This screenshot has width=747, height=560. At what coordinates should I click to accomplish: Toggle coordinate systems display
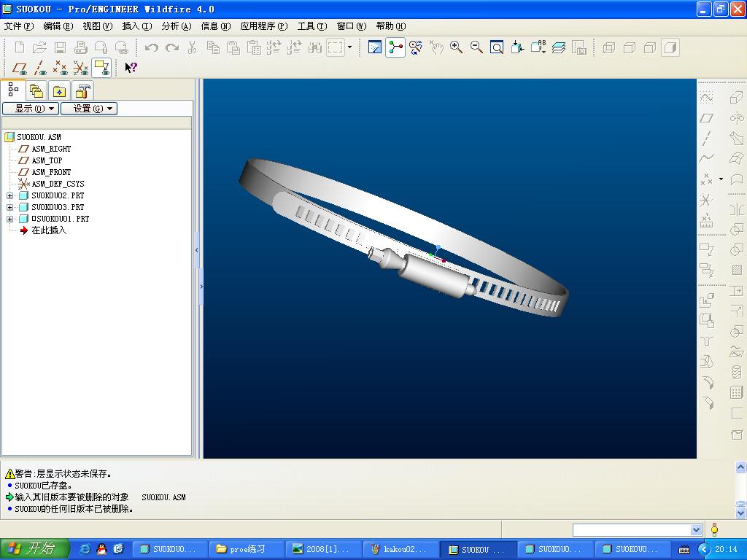click(x=81, y=68)
